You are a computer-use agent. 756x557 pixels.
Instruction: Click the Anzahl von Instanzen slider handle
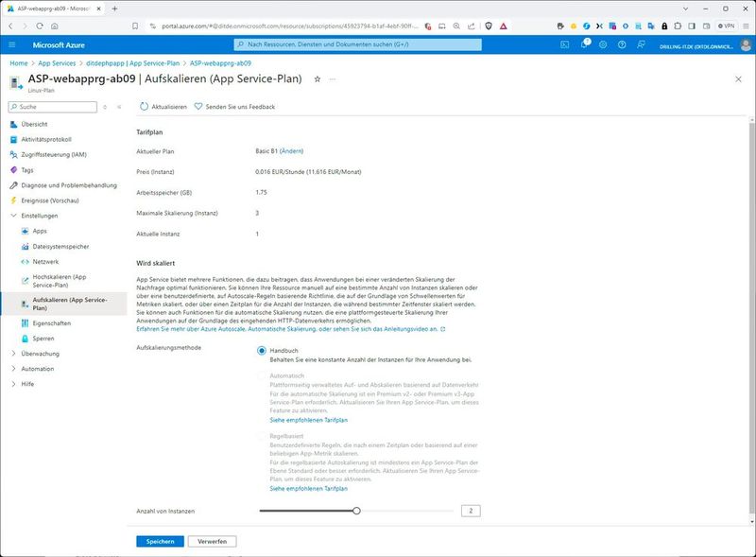point(356,511)
